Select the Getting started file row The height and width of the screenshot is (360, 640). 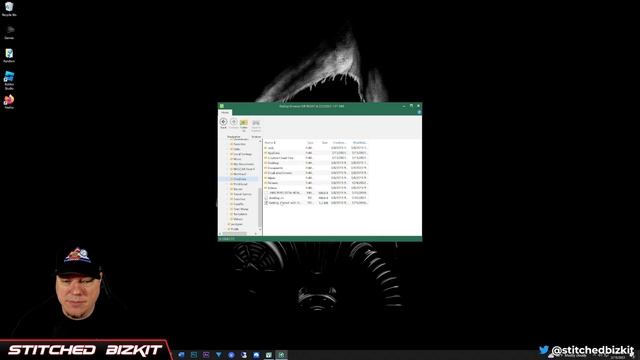pos(316,202)
